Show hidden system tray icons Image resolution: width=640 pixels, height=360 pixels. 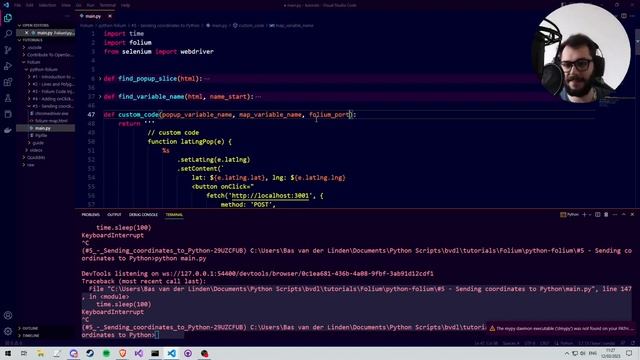click(x=567, y=353)
